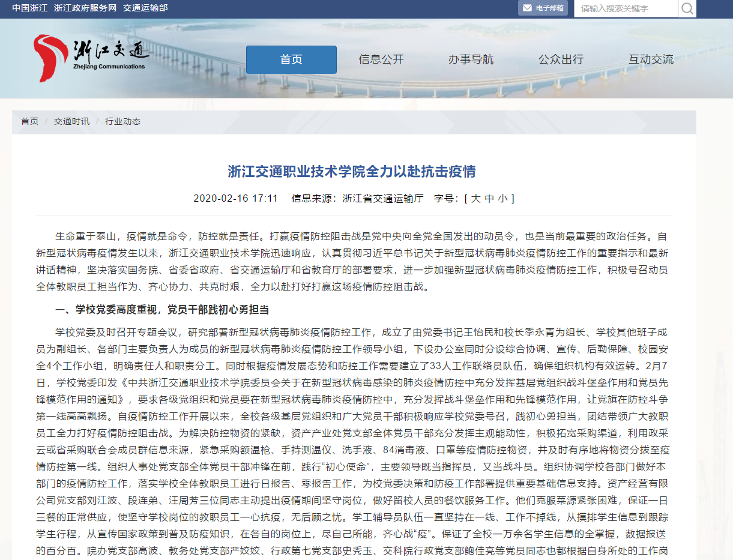733x560 pixels.
Task: Click the source text 浙江省交通运输厅
Action: pos(383,198)
